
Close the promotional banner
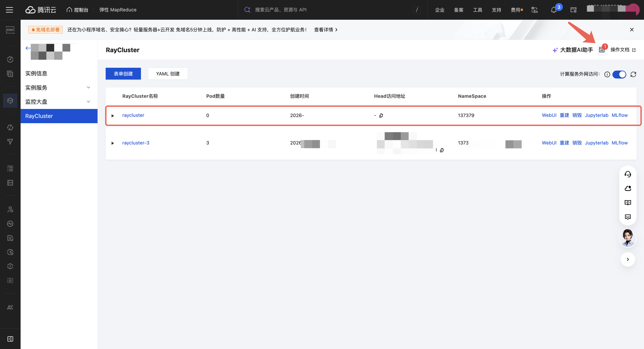tap(632, 30)
